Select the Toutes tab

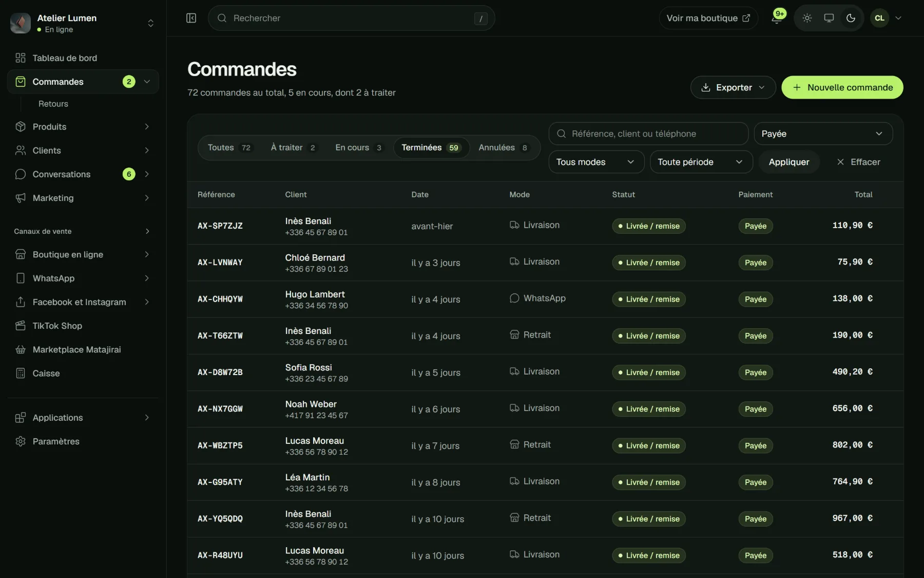click(229, 147)
